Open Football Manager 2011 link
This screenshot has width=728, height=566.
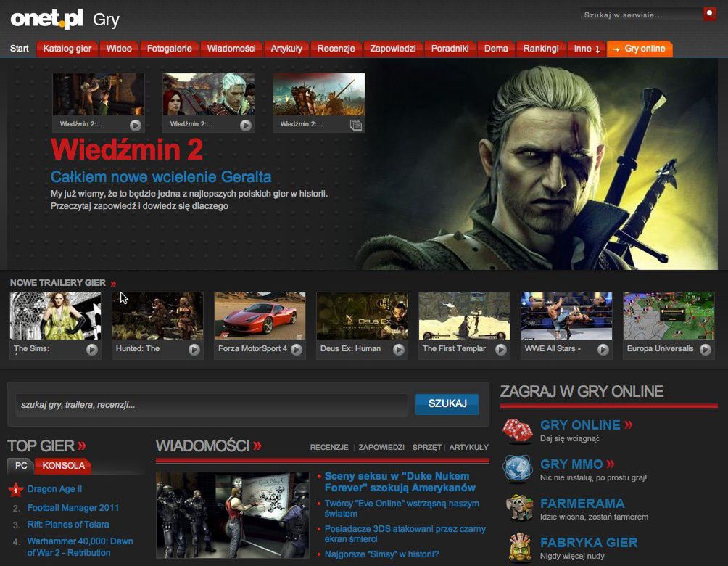(73, 508)
